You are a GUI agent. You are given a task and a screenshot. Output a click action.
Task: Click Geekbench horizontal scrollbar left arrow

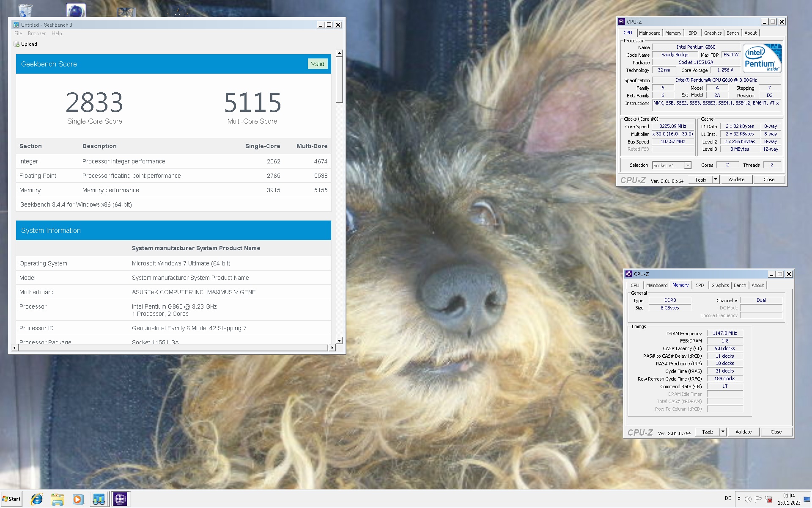[x=15, y=348]
